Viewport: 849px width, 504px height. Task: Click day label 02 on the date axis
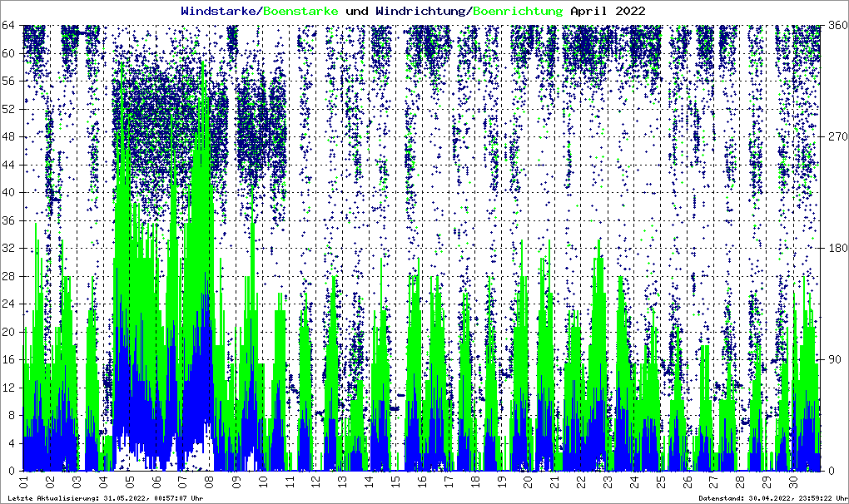(50, 480)
